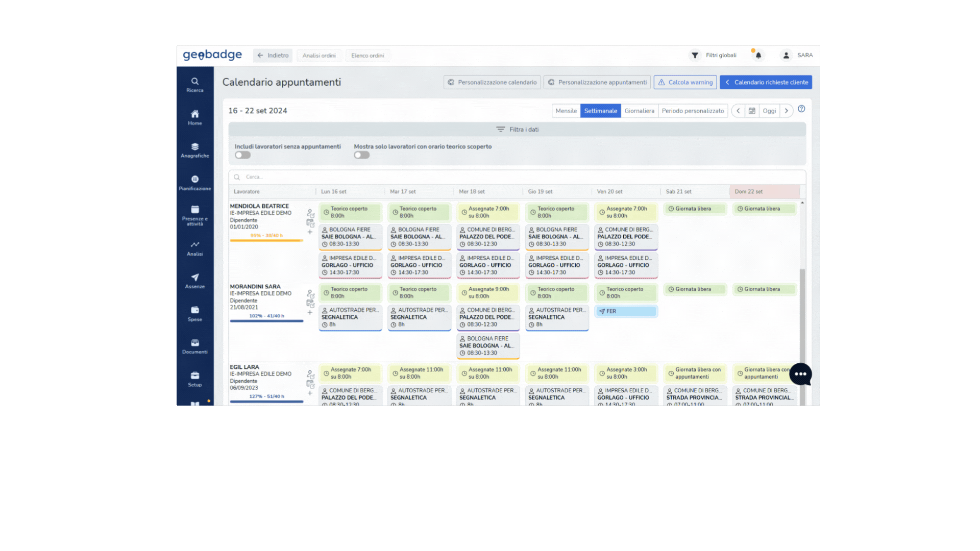Viewport: 980px width, 551px height.
Task: Open Personalizzazione appuntamenti
Action: (x=597, y=82)
